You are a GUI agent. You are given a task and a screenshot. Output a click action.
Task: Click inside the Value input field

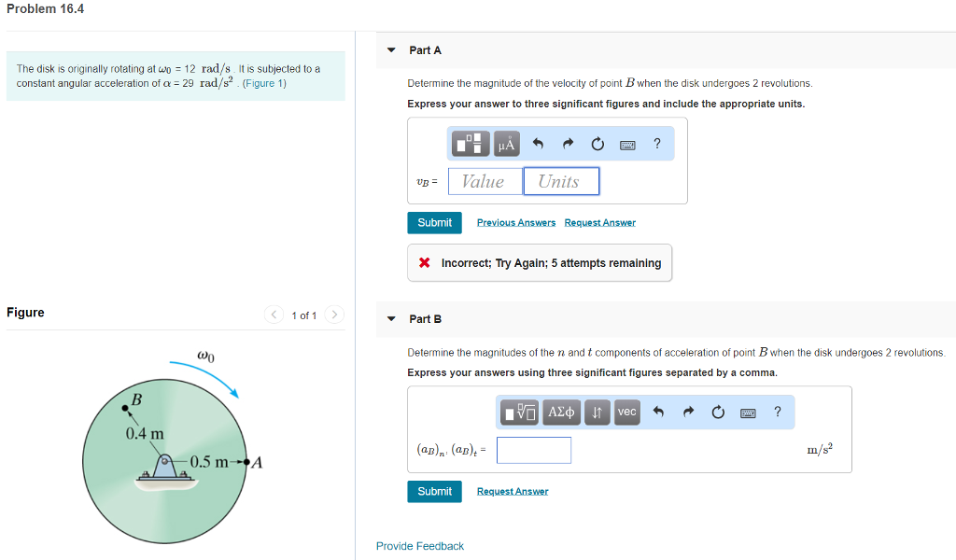coord(485,181)
